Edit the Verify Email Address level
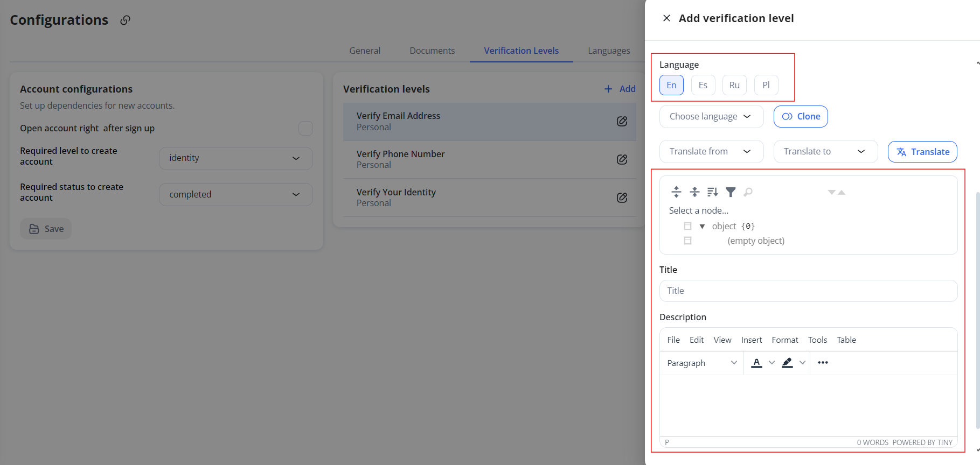 [622, 122]
